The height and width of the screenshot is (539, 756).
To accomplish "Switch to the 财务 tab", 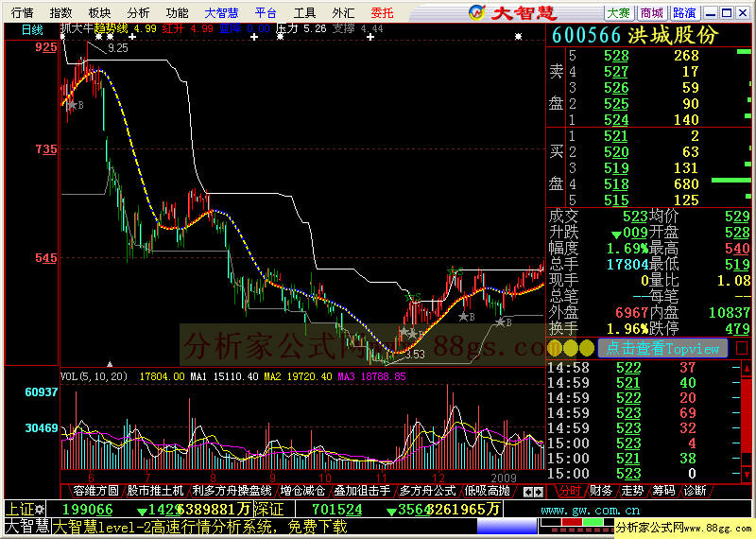I will 601,491.
